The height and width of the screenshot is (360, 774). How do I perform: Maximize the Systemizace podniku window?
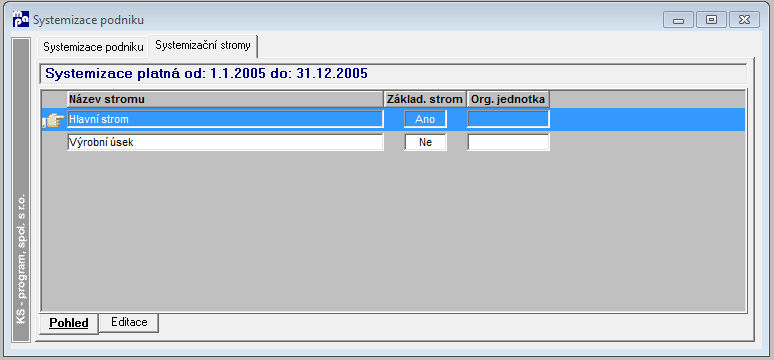click(711, 20)
